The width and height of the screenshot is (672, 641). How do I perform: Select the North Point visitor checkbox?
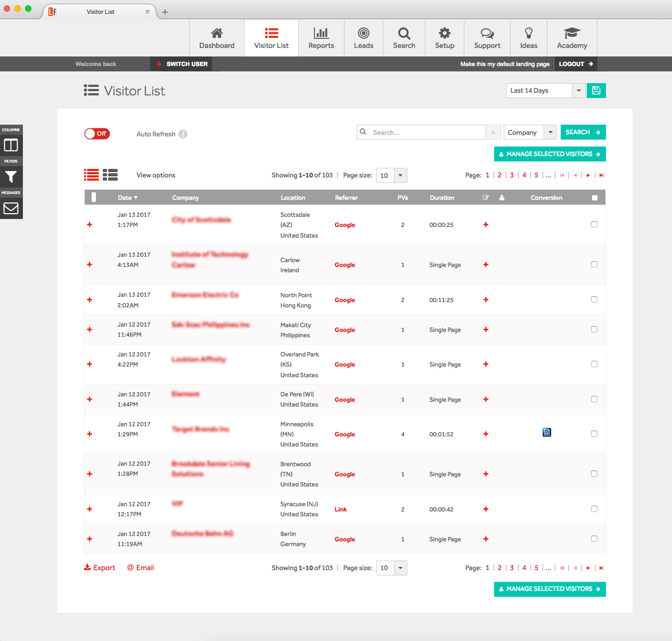(x=594, y=299)
